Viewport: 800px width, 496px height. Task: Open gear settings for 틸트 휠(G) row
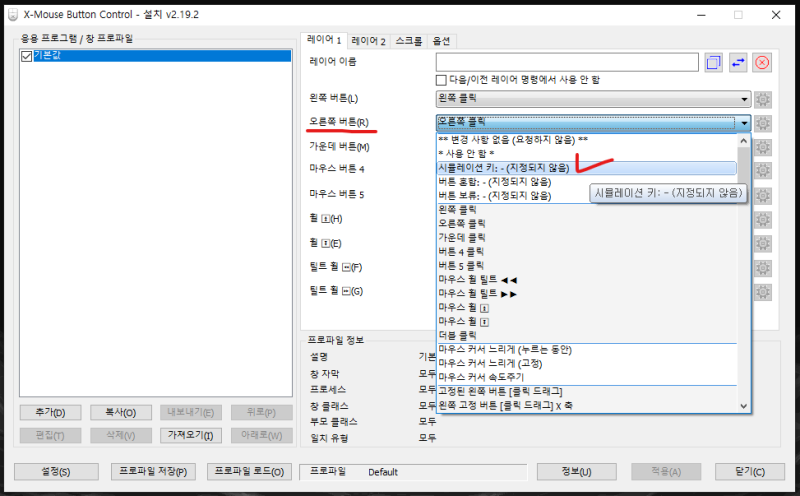tap(763, 292)
